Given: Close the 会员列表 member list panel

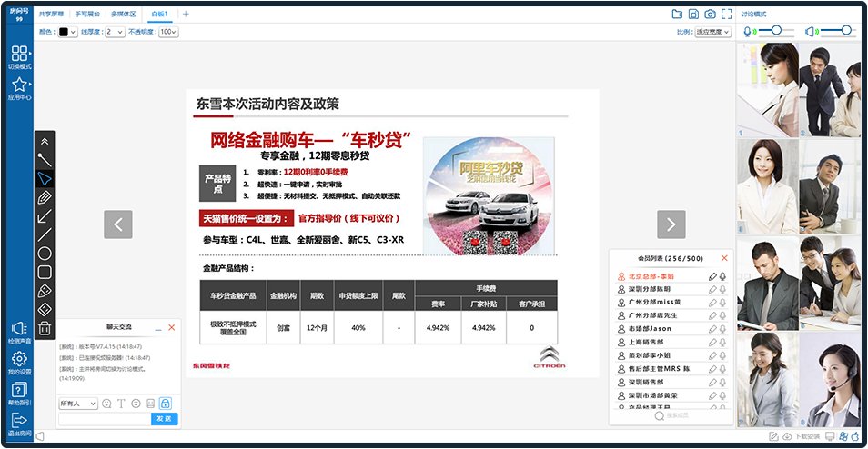Looking at the screenshot, I should point(724,258).
